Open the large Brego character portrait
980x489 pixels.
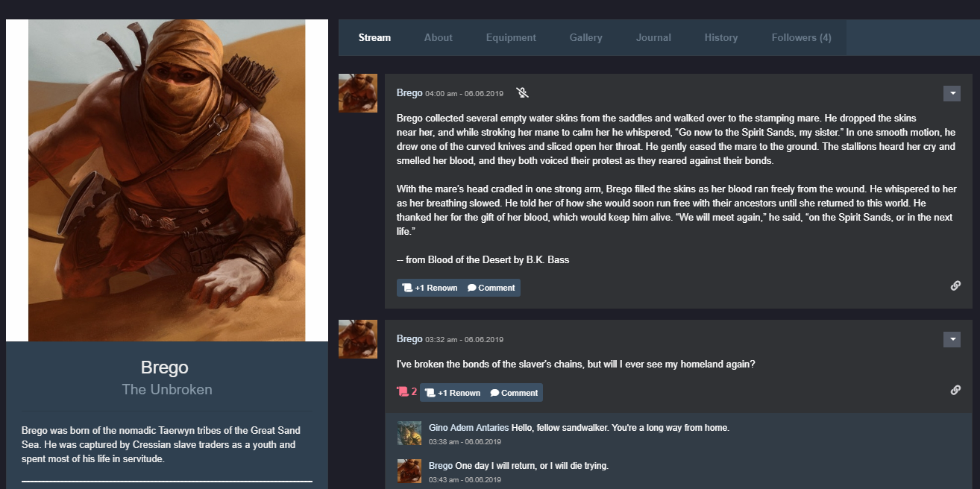click(x=167, y=180)
